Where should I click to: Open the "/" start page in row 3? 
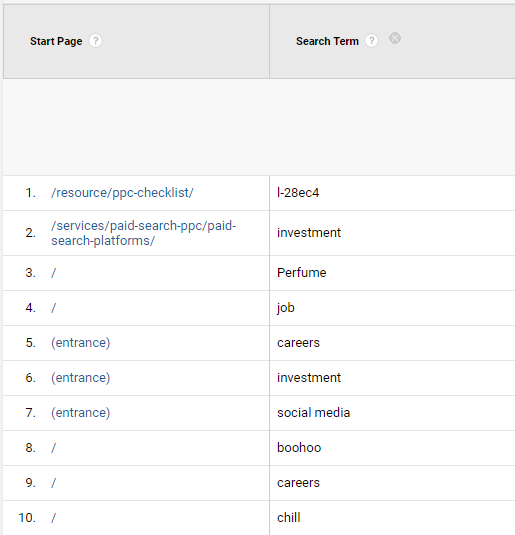pos(54,273)
